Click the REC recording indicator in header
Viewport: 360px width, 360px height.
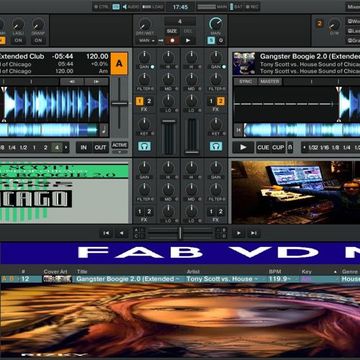(253, 7)
